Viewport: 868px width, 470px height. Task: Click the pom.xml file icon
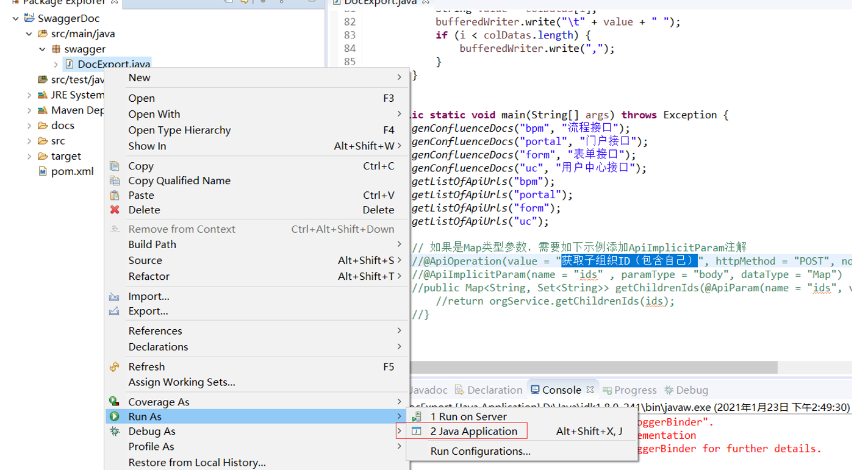(42, 171)
